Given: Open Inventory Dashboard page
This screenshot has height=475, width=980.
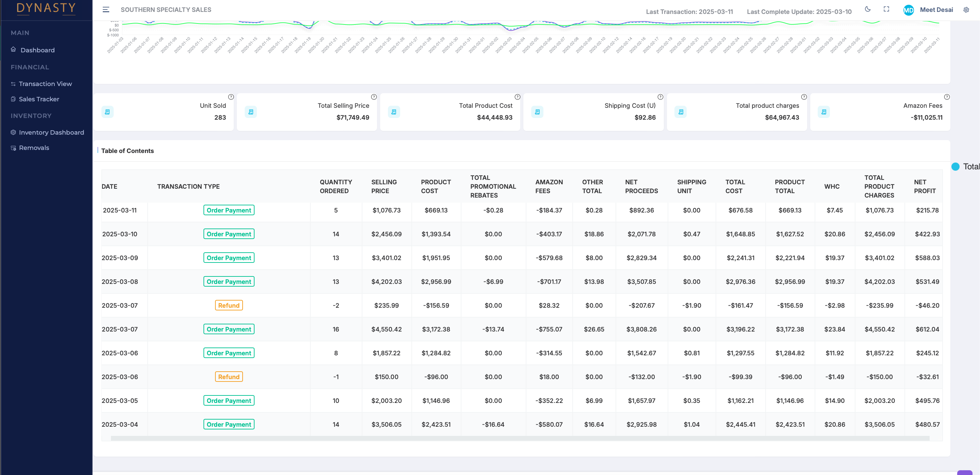Looking at the screenshot, I should coord(51,133).
